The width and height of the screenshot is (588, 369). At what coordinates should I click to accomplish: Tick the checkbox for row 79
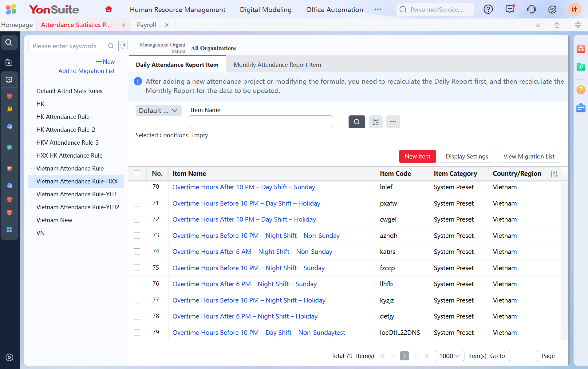point(137,333)
